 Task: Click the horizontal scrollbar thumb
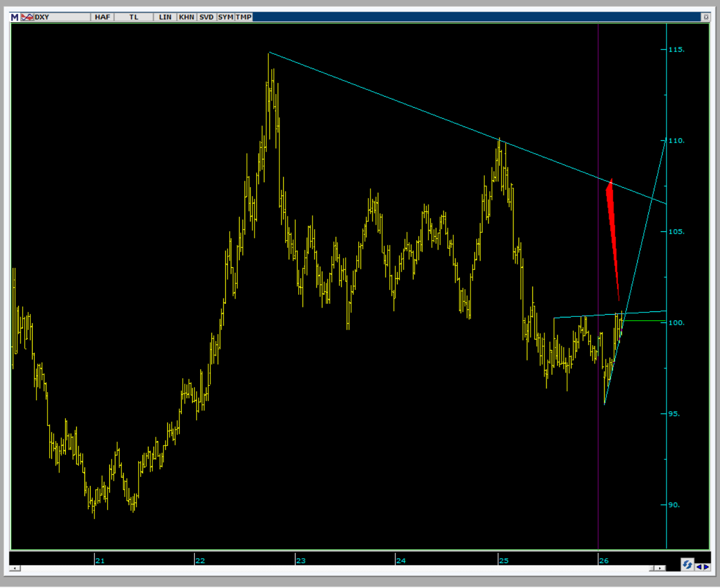click(652, 568)
